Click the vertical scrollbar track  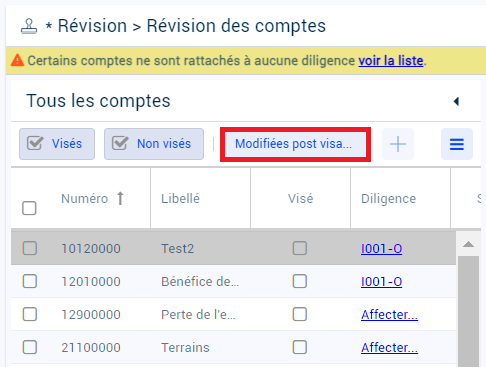click(468, 311)
